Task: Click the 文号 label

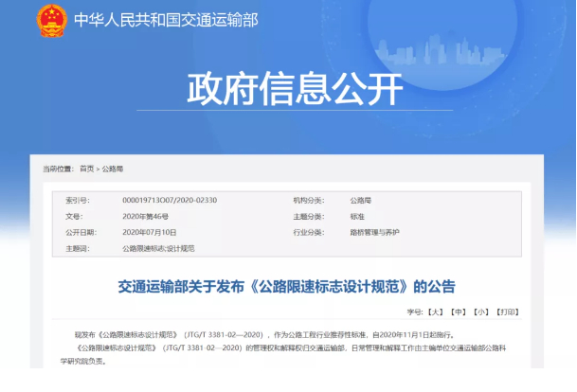Action: point(74,216)
